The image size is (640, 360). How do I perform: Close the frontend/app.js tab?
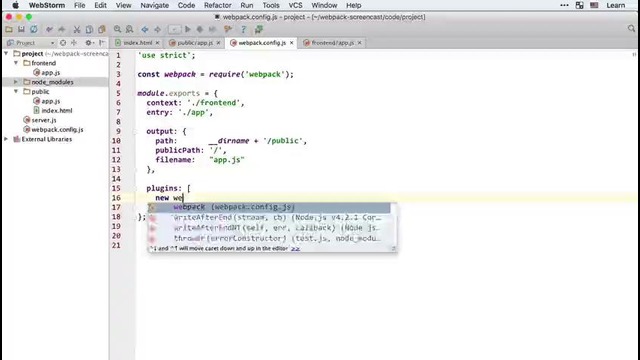[x=360, y=43]
